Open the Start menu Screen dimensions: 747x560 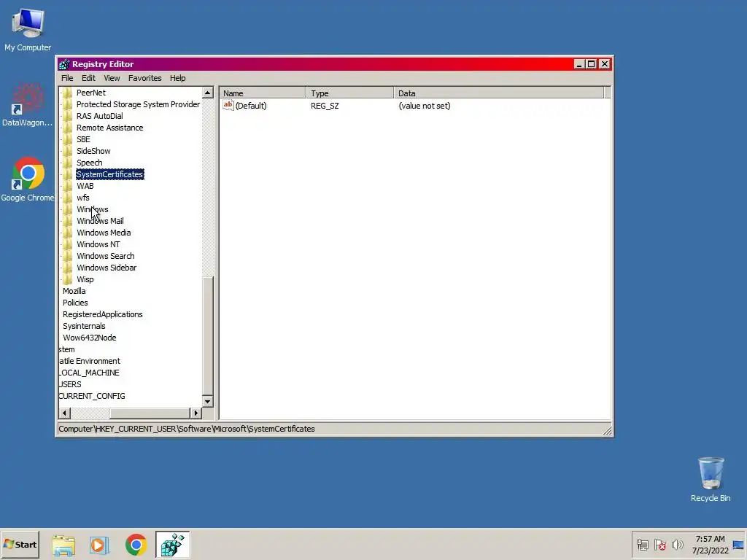20,544
